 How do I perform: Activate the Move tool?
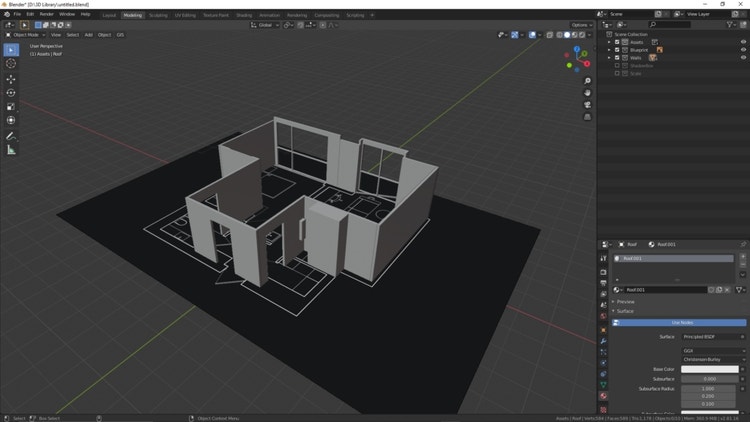[11, 79]
